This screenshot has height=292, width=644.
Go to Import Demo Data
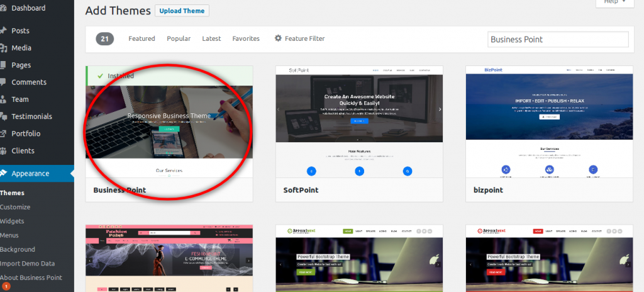point(26,264)
